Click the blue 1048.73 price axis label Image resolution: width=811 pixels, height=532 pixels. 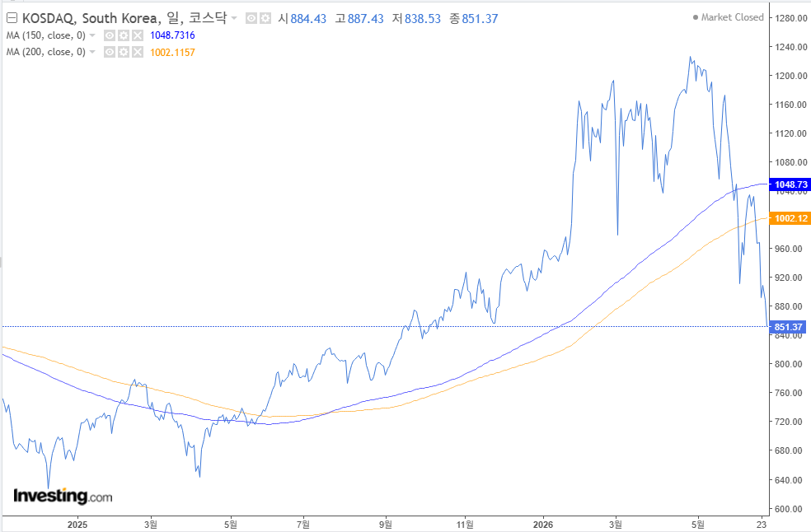pyautogui.click(x=790, y=184)
